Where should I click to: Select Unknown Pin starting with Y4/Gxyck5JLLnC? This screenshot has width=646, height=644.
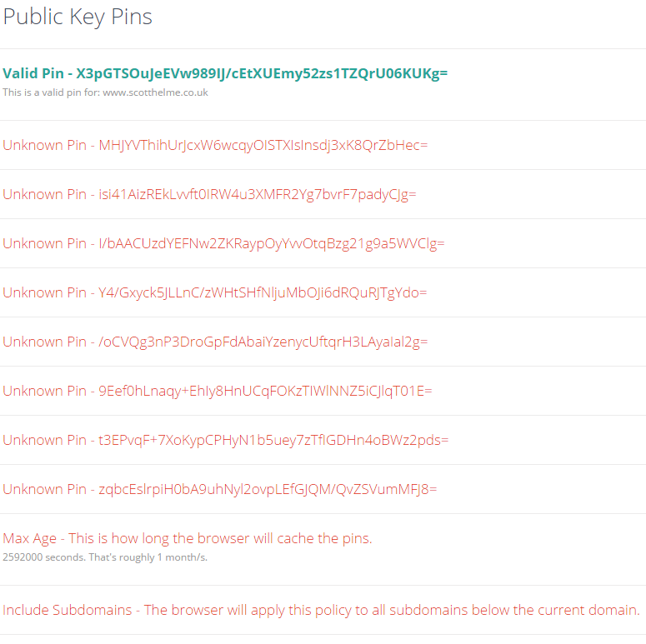(215, 292)
